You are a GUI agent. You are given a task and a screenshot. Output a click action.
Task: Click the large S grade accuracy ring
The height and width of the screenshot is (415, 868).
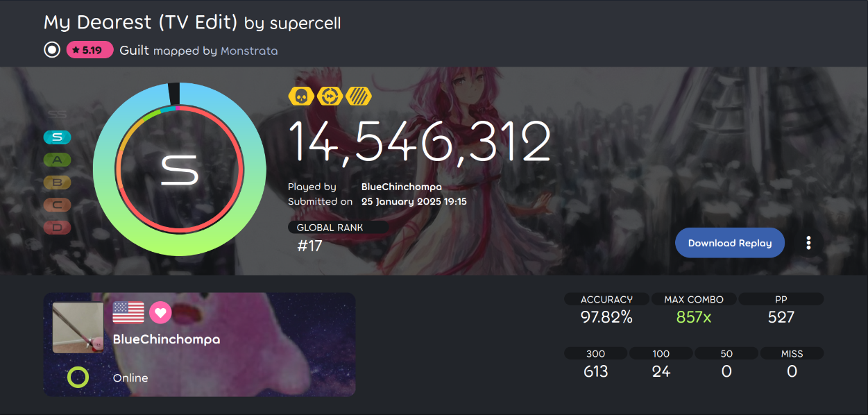[180, 169]
